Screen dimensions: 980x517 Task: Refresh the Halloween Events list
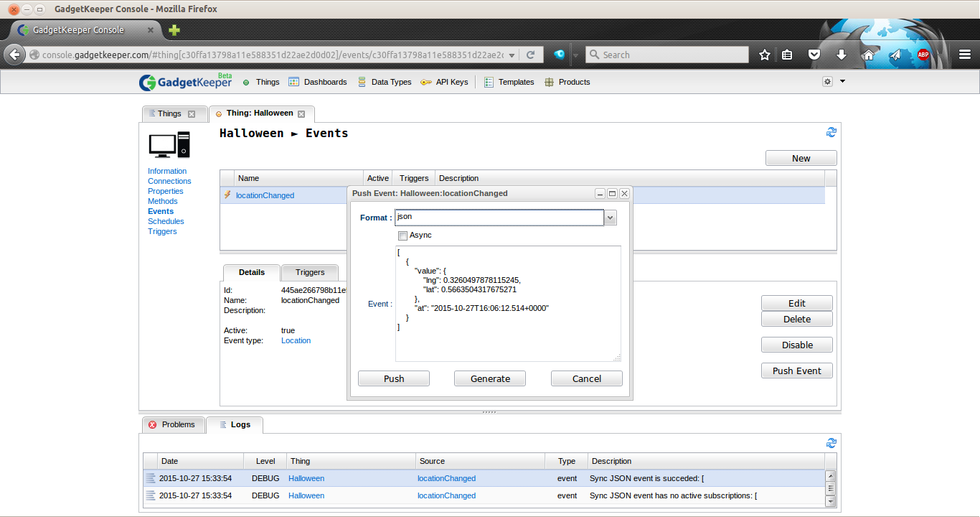[831, 132]
